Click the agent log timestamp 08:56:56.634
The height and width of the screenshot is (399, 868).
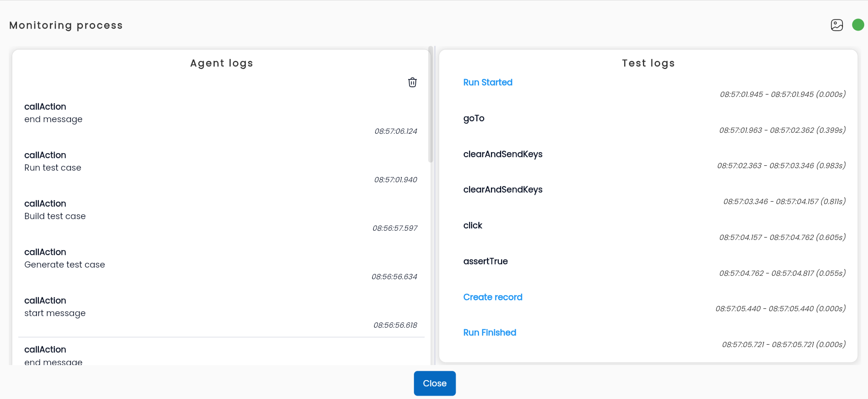click(394, 277)
